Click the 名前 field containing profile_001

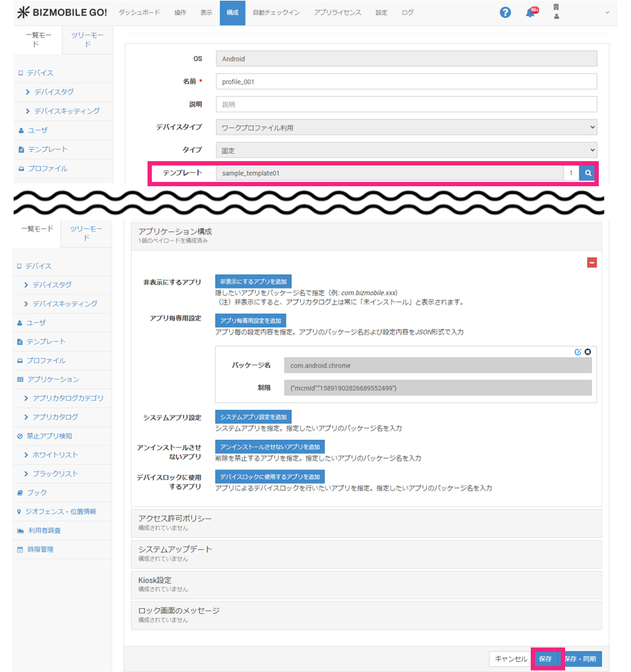tap(406, 82)
